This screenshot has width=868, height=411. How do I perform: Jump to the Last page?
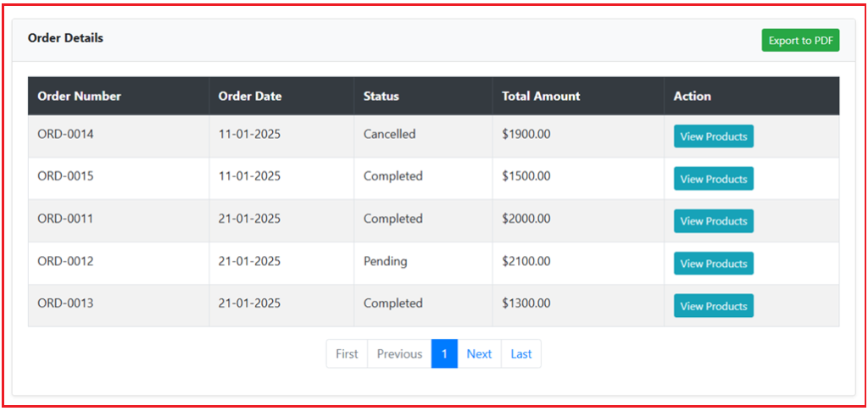pyautogui.click(x=521, y=354)
